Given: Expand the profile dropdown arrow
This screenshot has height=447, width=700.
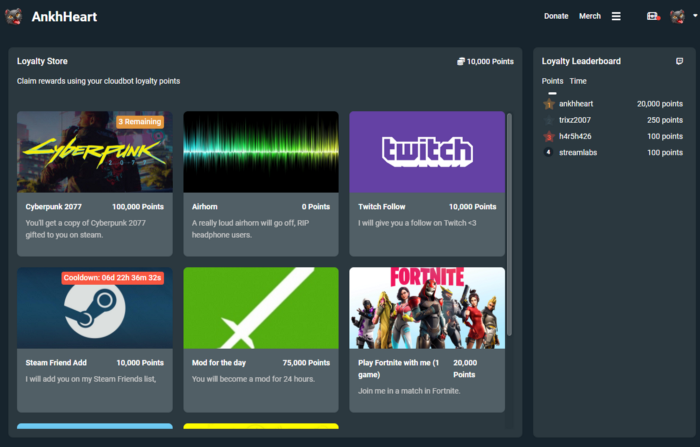Looking at the screenshot, I should point(695,16).
